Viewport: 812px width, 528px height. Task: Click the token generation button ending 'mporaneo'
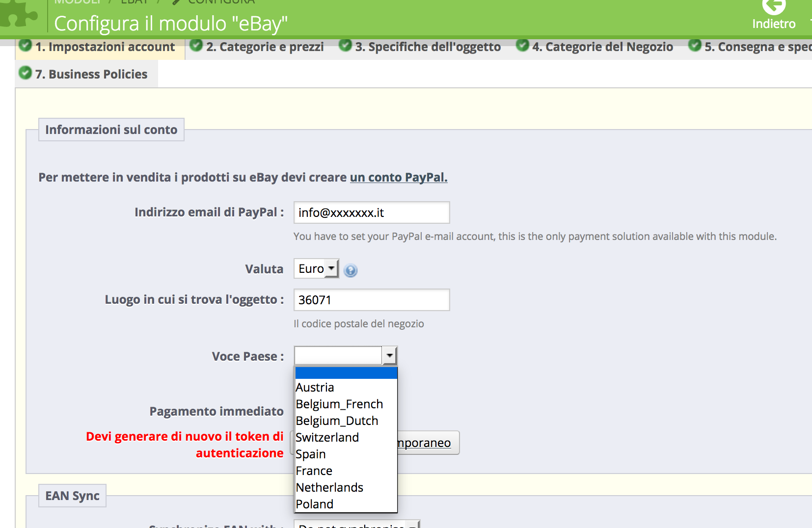coord(428,443)
